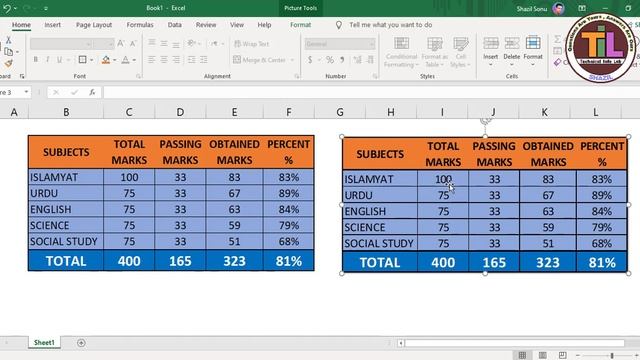Click the formula bar input
This screenshot has width=640, height=360.
pos(371,93)
